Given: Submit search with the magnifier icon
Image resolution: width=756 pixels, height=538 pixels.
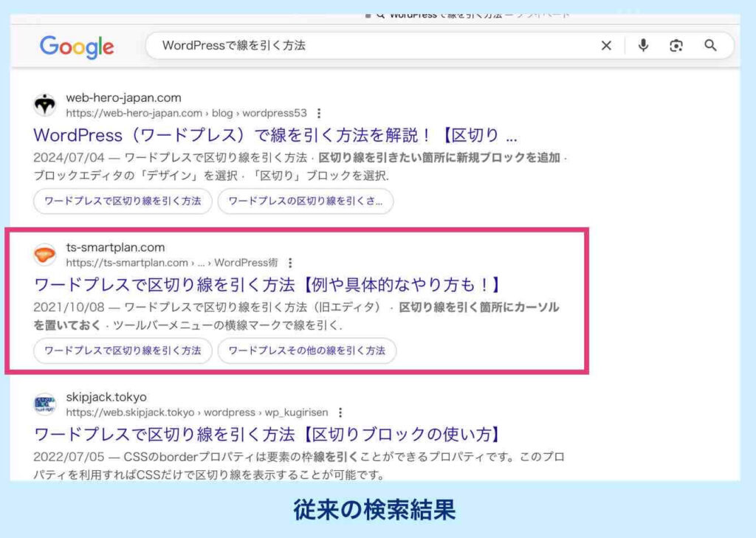Looking at the screenshot, I should click(x=710, y=45).
